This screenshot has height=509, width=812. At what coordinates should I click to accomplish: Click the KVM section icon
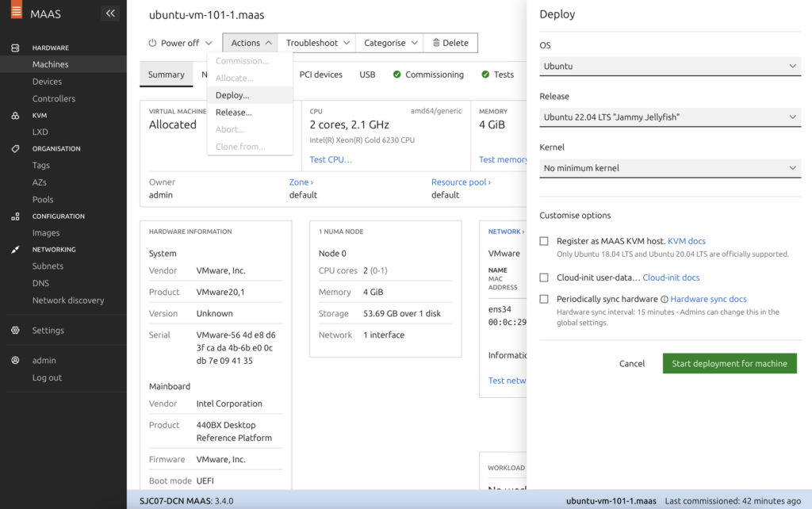(x=16, y=116)
